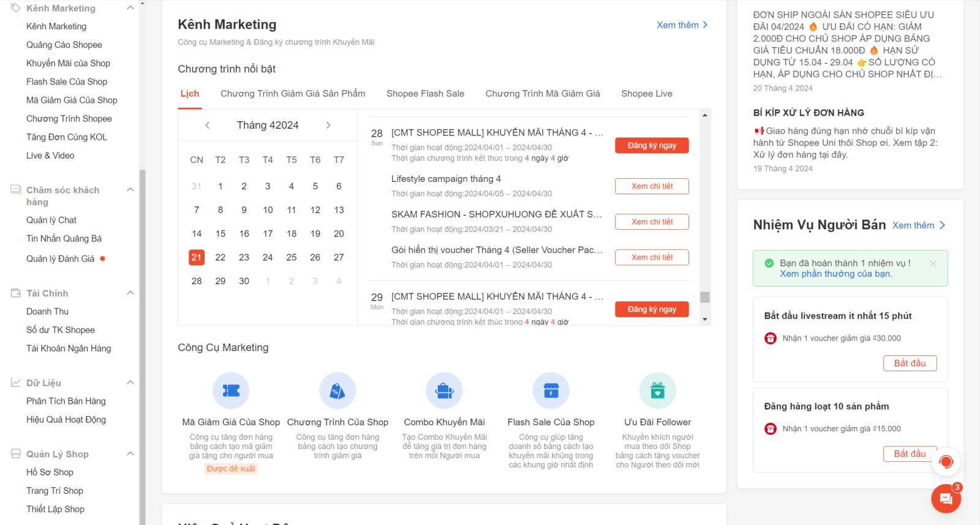Image resolution: width=980 pixels, height=525 pixels.
Task: Open Quản lý Đánh Giá in sidebar
Action: 61,259
